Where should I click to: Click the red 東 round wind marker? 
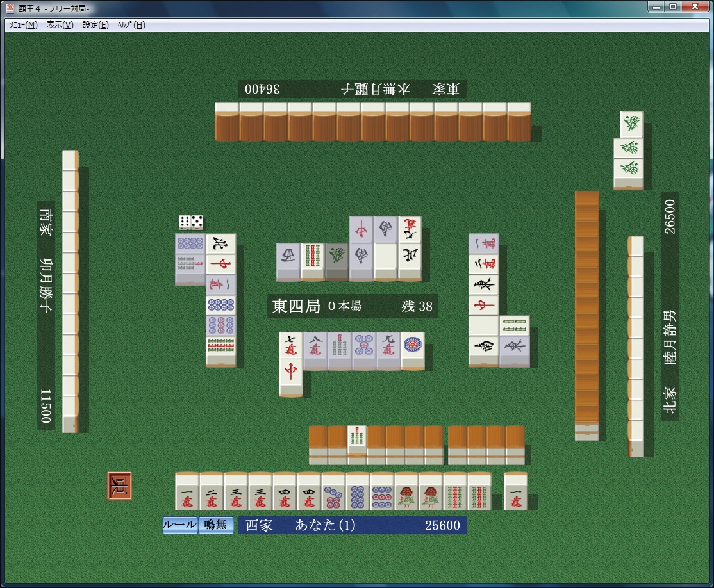click(x=120, y=486)
